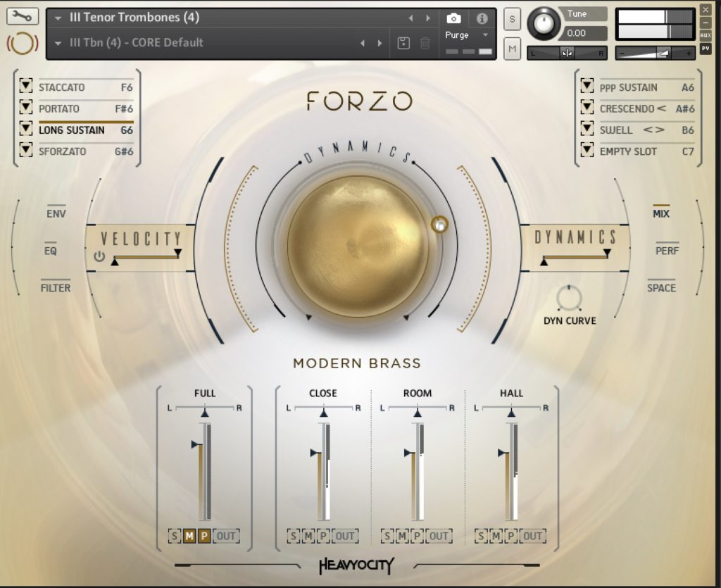This screenshot has width=721, height=588.
Task: Go to the previous instrument with the left arrow
Action: tap(410, 18)
